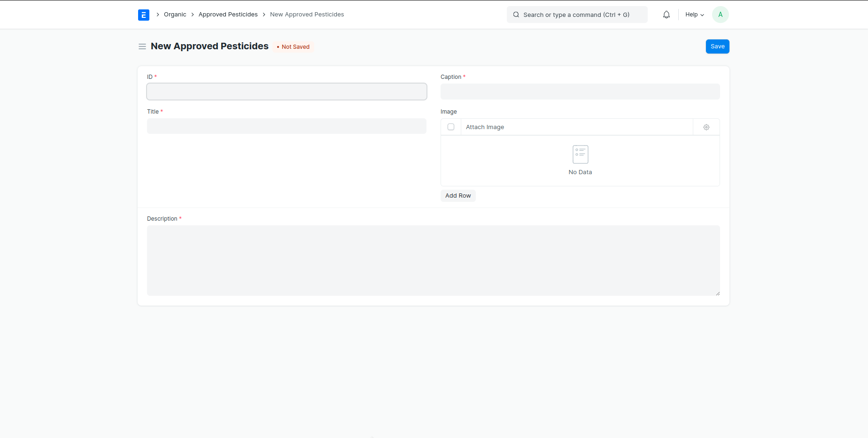Open the Image table gear settings
The width and height of the screenshot is (868, 438).
click(x=706, y=127)
